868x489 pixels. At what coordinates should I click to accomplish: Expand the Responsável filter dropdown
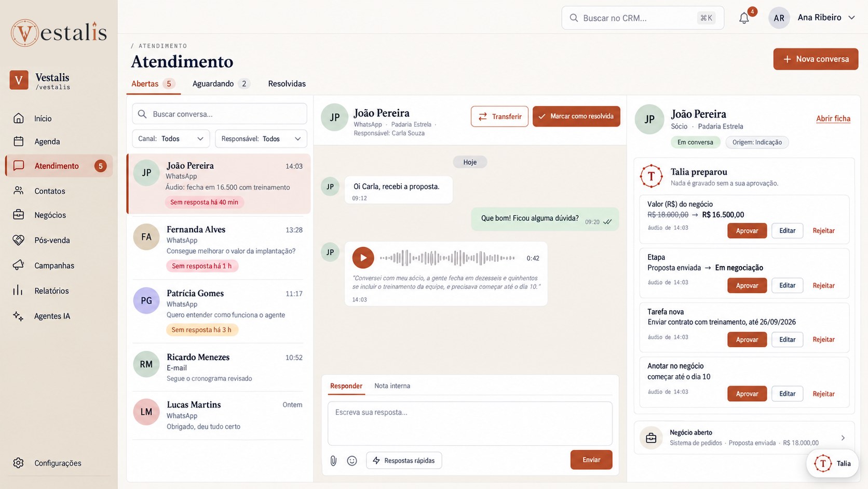point(261,139)
